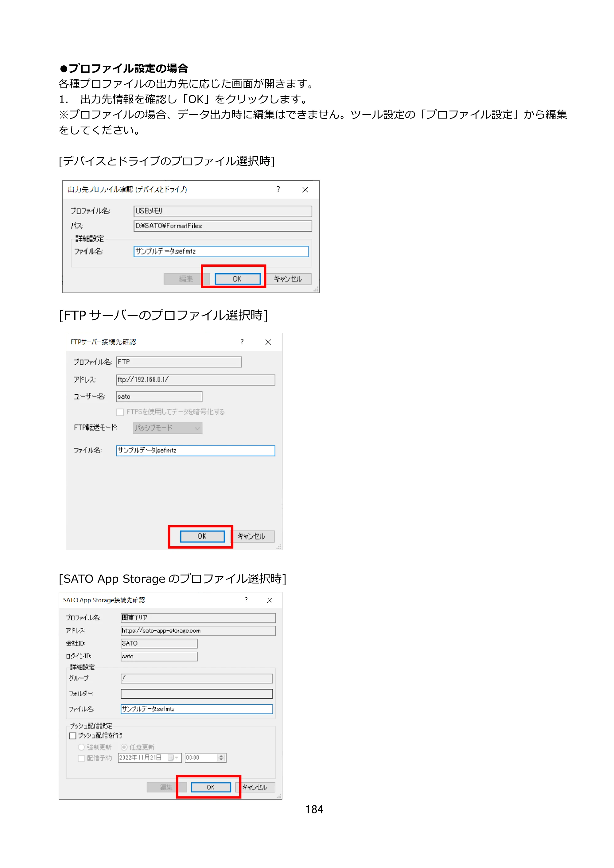Click OK in the デバイスとドライブ profile dialog
614x868 pixels.
pos(237,279)
